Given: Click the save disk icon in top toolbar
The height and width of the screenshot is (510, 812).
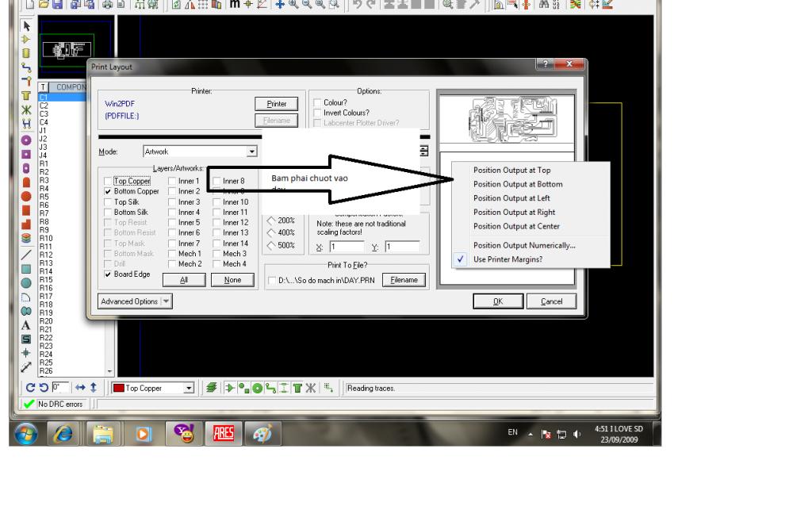Looking at the screenshot, I should pyautogui.click(x=57, y=5).
